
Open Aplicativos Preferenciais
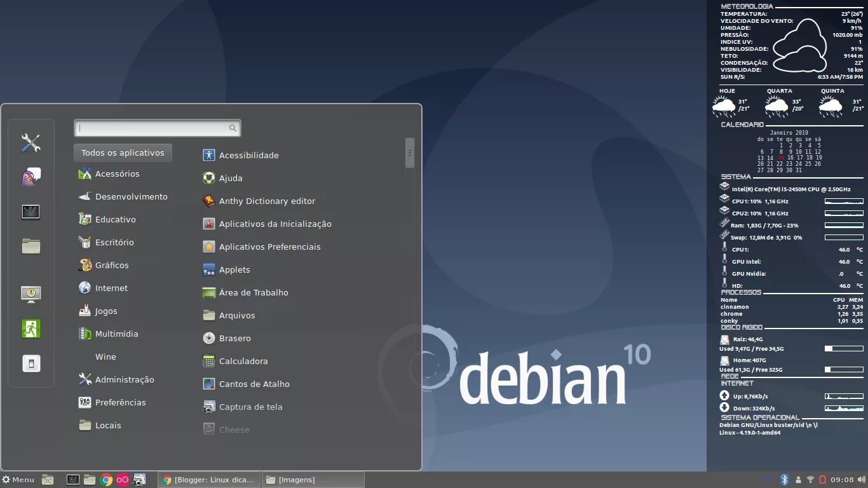click(261, 247)
